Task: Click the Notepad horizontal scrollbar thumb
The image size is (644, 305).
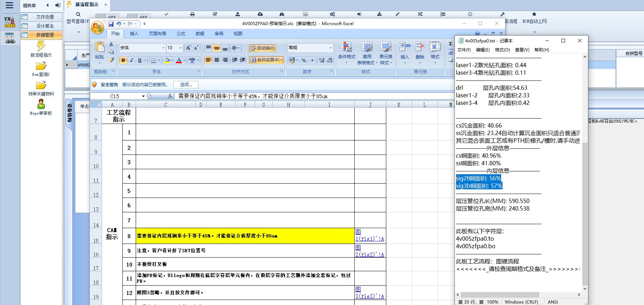Action: coord(500,295)
